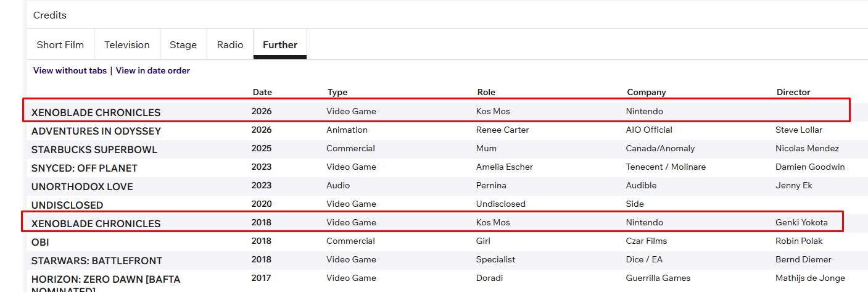Viewport: 868px width, 292px height.
Task: Click director name Genki Yokota
Action: tap(801, 222)
